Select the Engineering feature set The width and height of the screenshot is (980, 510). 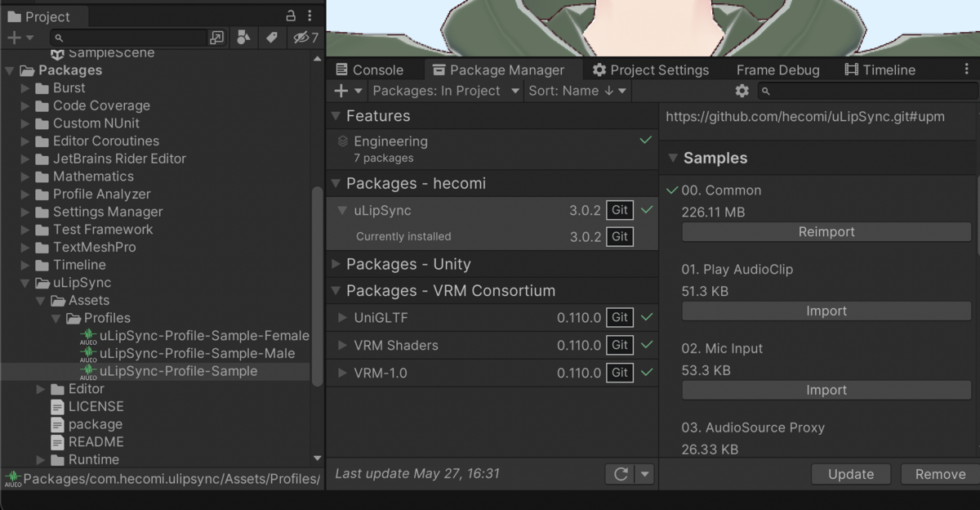click(492, 149)
